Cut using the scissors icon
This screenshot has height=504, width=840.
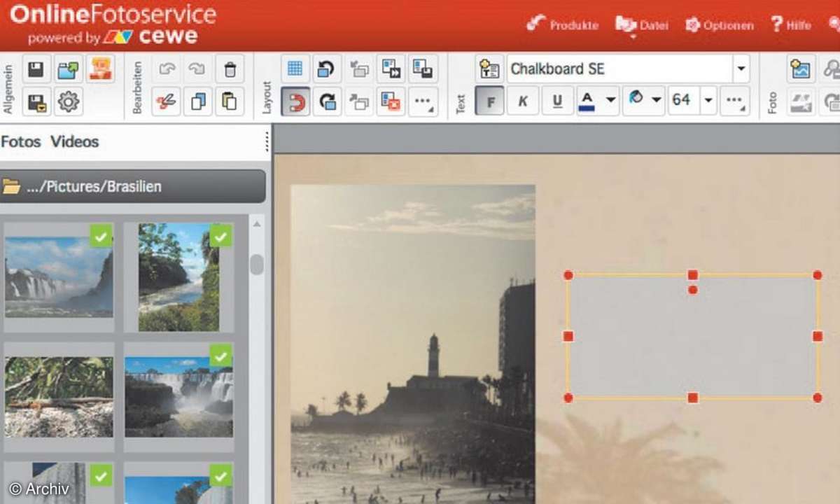[x=166, y=101]
